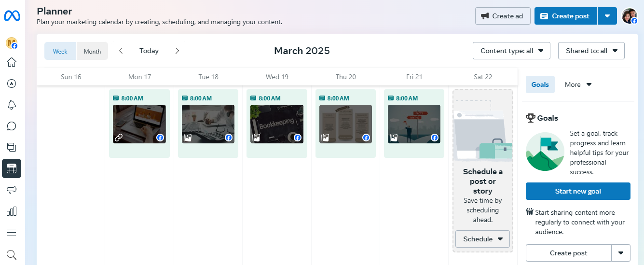The width and height of the screenshot is (644, 265).
Task: Expand the Content type: all dropdown
Action: click(x=511, y=51)
